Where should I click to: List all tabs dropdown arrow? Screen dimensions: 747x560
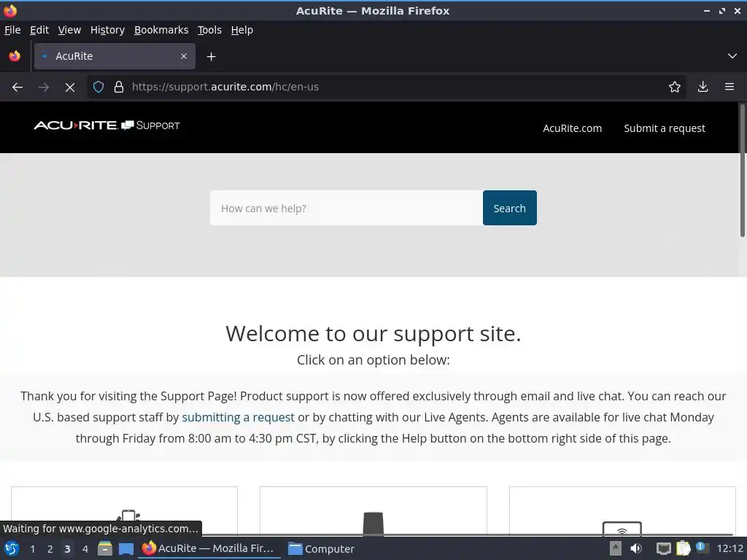click(732, 56)
